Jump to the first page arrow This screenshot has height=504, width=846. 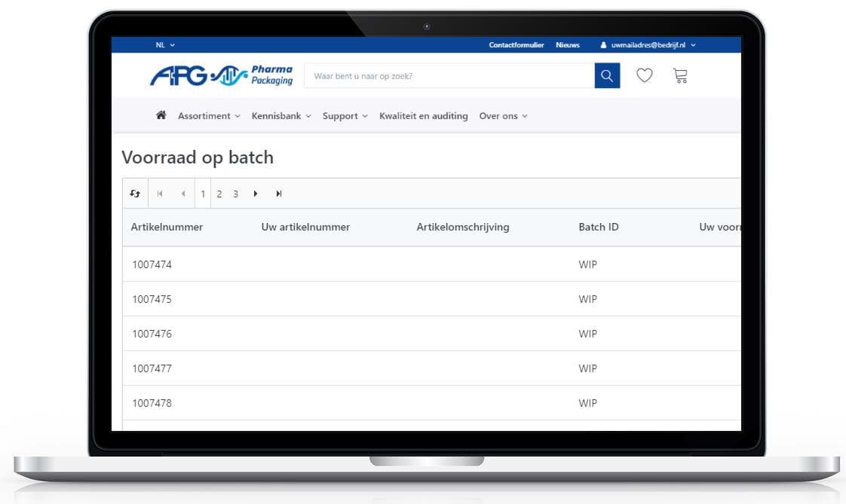coord(160,194)
